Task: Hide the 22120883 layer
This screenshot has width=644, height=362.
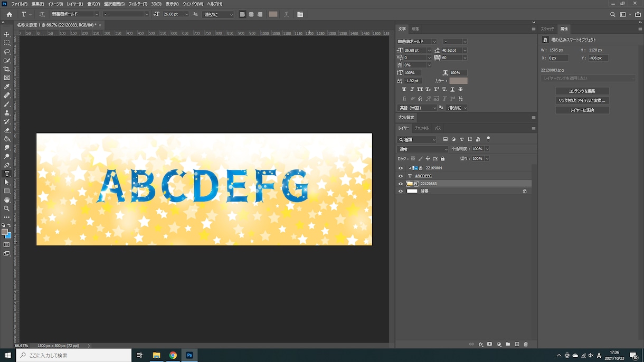Action: click(401, 184)
